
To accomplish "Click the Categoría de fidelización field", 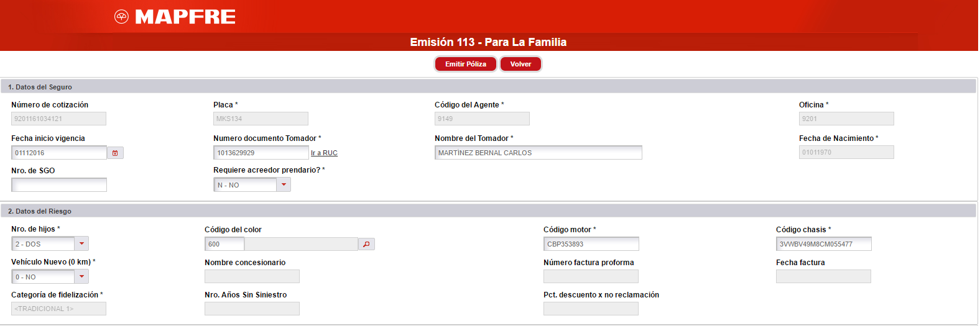I will coord(58,309).
